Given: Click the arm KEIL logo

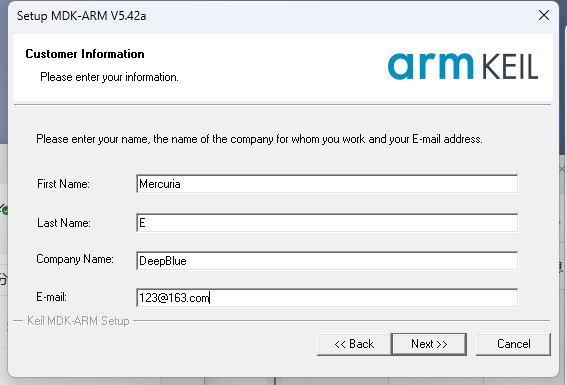Looking at the screenshot, I should [x=463, y=66].
